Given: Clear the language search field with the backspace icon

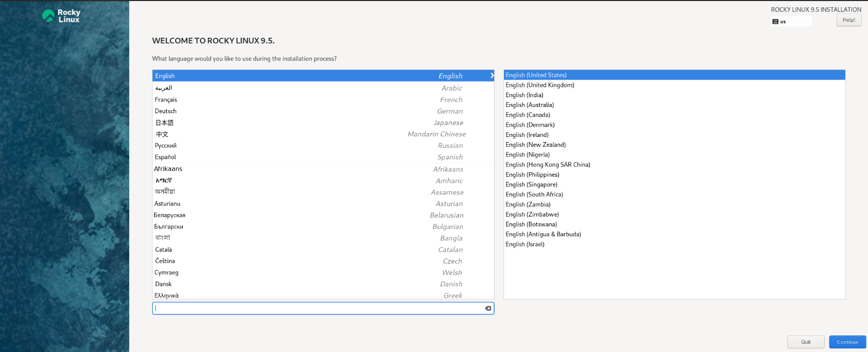Looking at the screenshot, I should pos(488,308).
